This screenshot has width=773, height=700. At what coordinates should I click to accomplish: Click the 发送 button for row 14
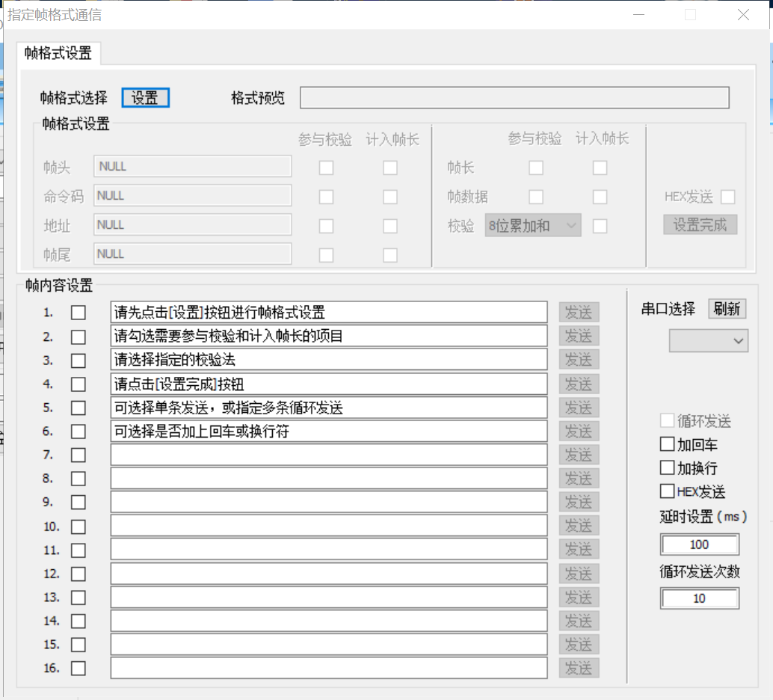[579, 621]
